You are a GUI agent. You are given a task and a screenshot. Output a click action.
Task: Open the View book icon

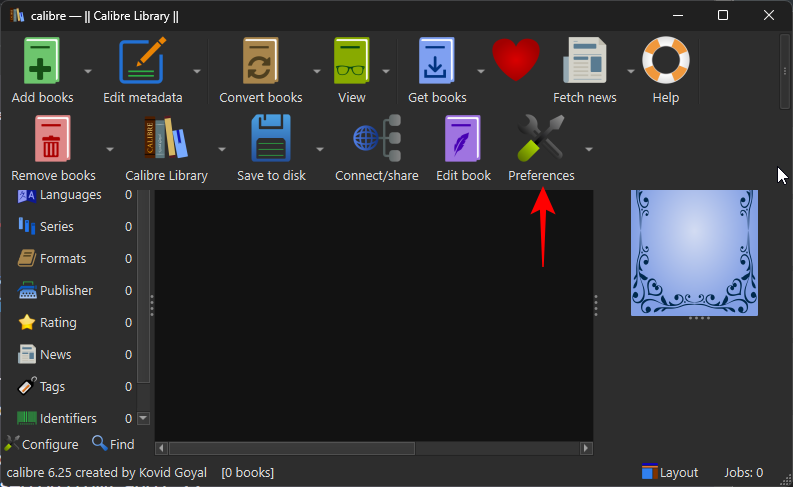pos(351,60)
